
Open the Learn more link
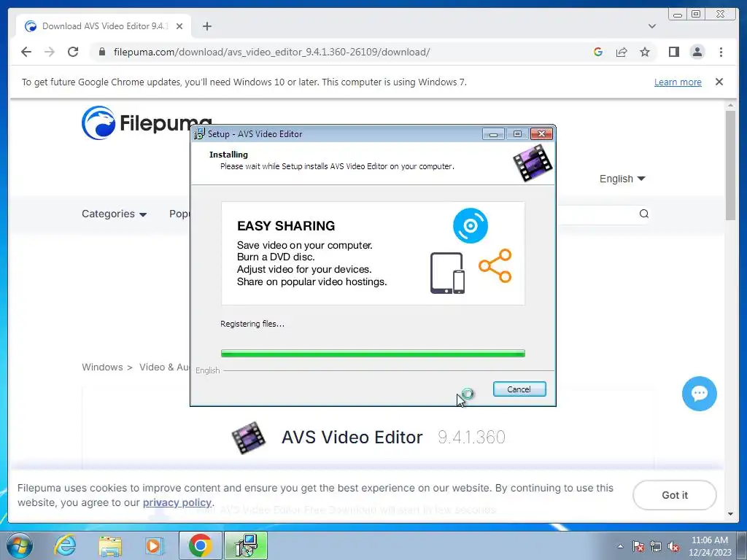pyautogui.click(x=678, y=82)
